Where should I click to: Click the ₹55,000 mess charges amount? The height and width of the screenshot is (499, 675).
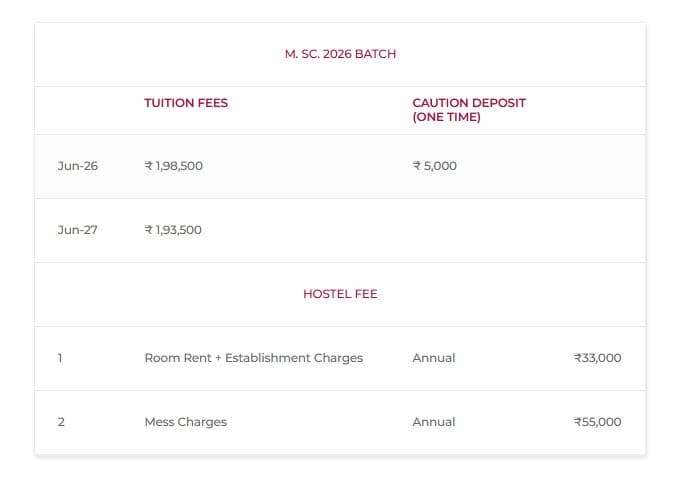(597, 422)
